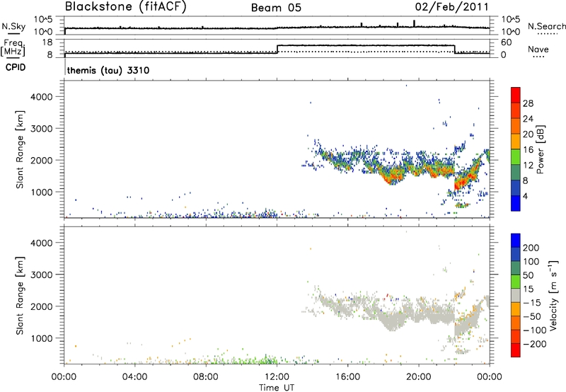Click the '28' label on the Power colorbar
The image size is (566, 392).
click(x=528, y=103)
